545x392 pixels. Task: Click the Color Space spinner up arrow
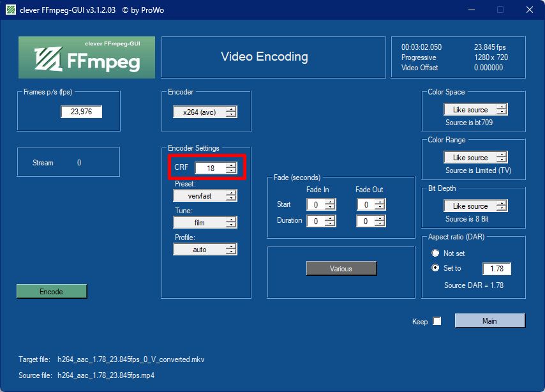tap(502, 107)
